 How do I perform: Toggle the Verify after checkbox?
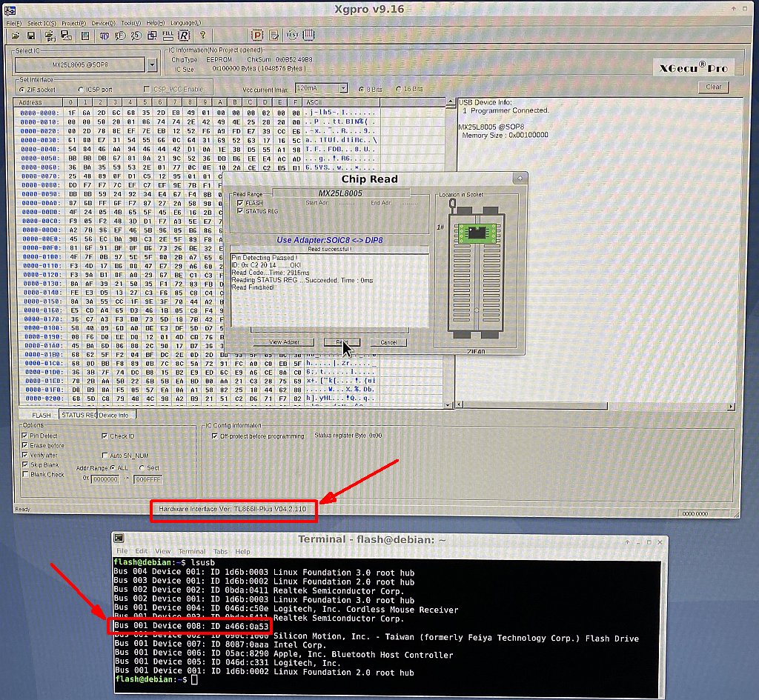pyautogui.click(x=24, y=455)
